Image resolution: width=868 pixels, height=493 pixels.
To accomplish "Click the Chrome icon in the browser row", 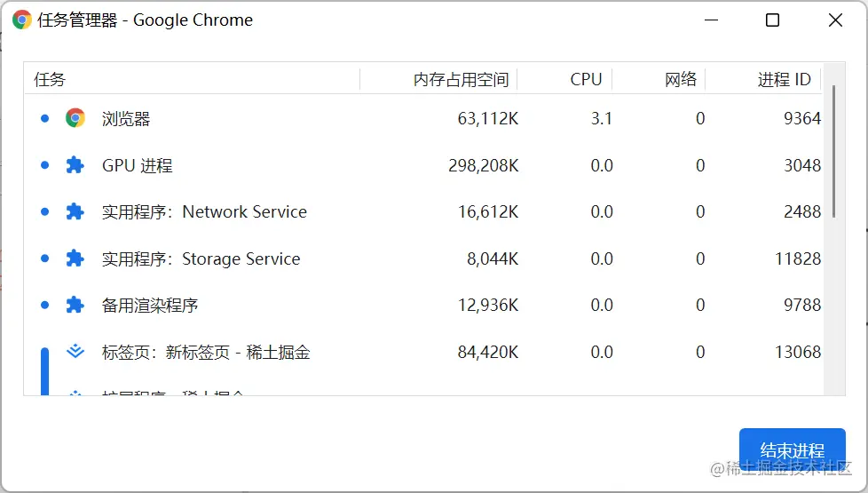I will 75,118.
